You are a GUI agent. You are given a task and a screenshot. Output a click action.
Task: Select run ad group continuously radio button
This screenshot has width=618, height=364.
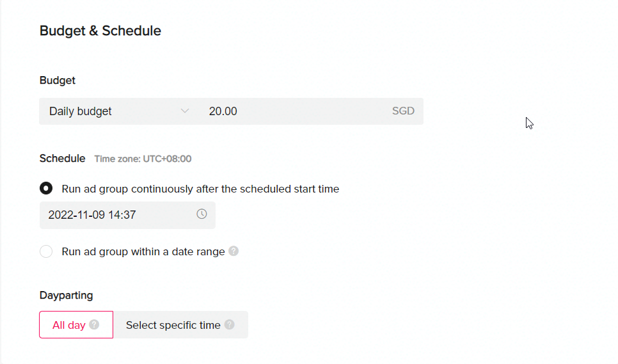tap(46, 188)
